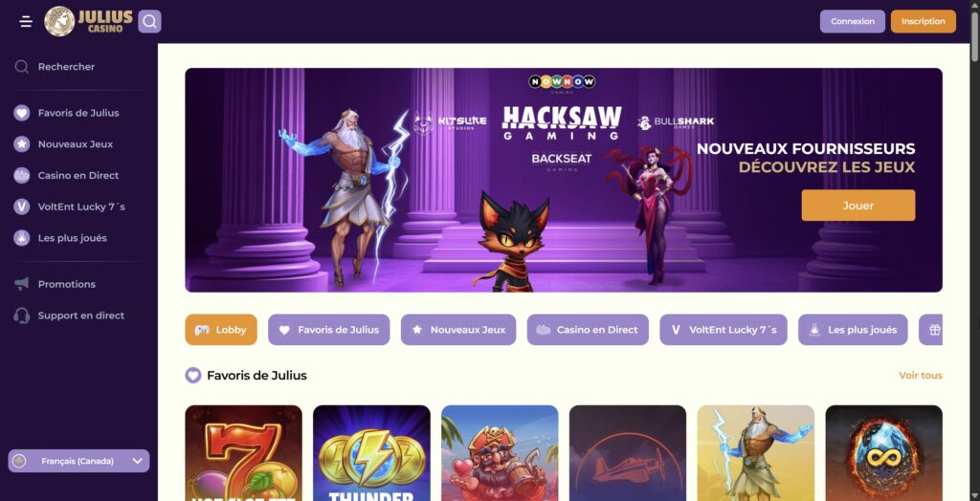Select Les plus joués tab
The width and height of the screenshot is (980, 501).
[853, 330]
